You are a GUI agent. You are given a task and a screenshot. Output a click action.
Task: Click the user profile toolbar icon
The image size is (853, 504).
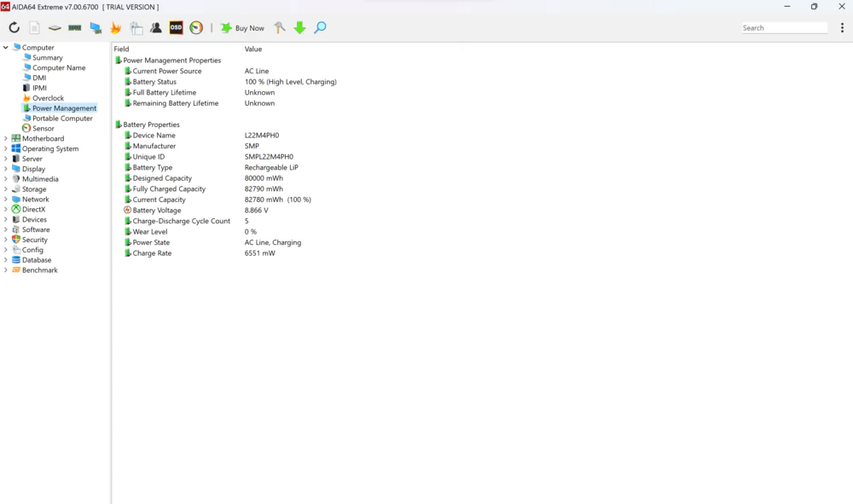click(x=156, y=28)
